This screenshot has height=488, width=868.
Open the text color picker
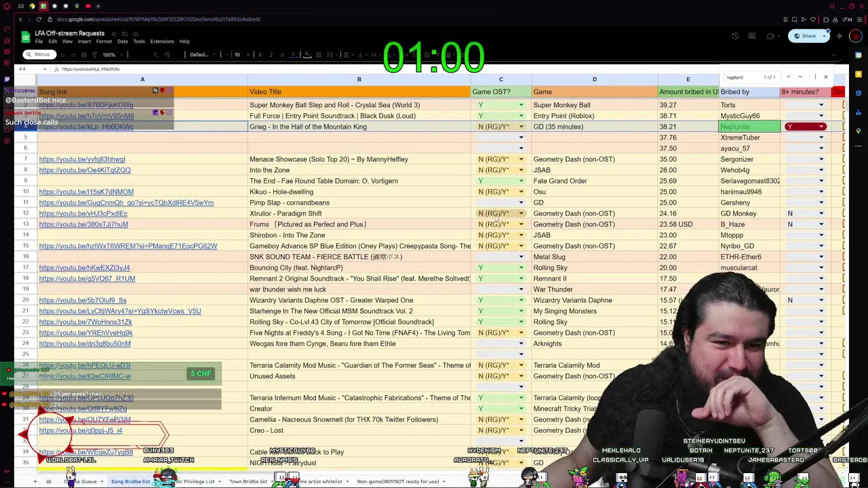[293, 55]
